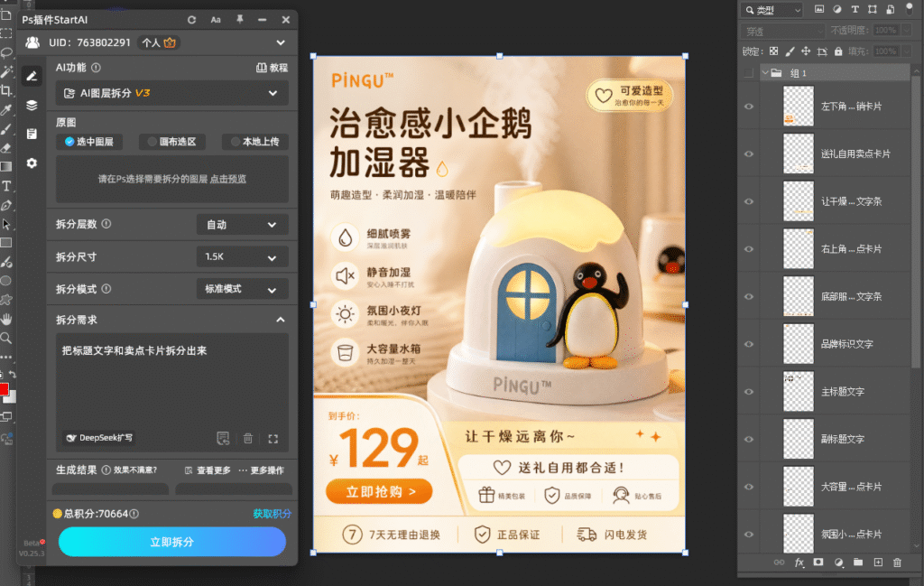The width and height of the screenshot is (924, 586).
Task: Hide the 副标题文字 layer
Action: click(x=749, y=439)
